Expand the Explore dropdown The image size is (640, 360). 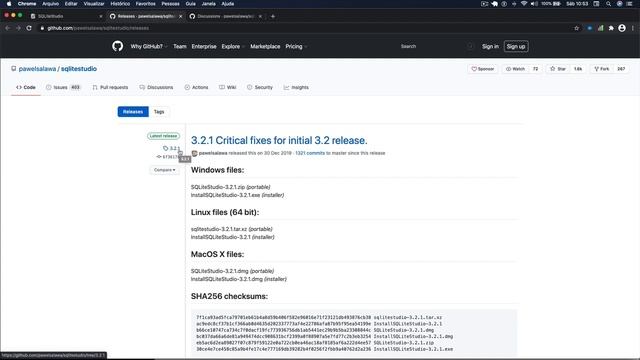[233, 47]
